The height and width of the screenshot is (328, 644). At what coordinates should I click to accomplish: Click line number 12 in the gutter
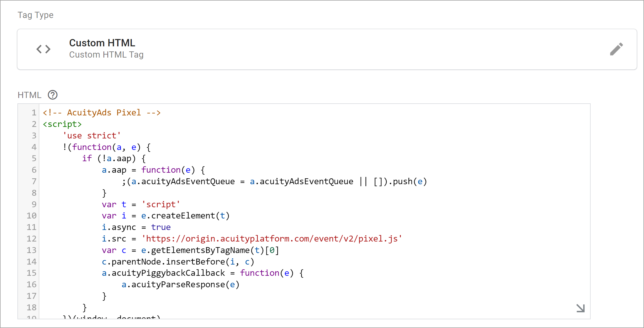click(x=31, y=239)
